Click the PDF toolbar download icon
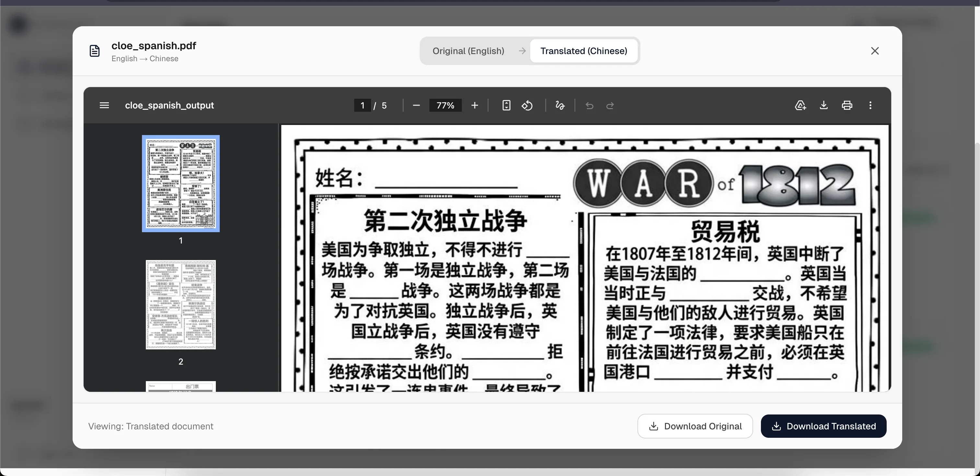 (x=824, y=105)
